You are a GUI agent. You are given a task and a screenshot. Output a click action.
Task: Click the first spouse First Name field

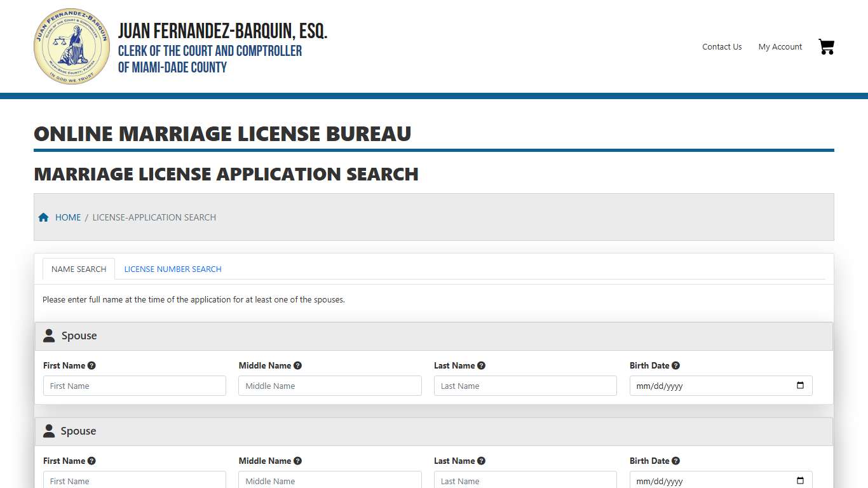click(x=134, y=385)
